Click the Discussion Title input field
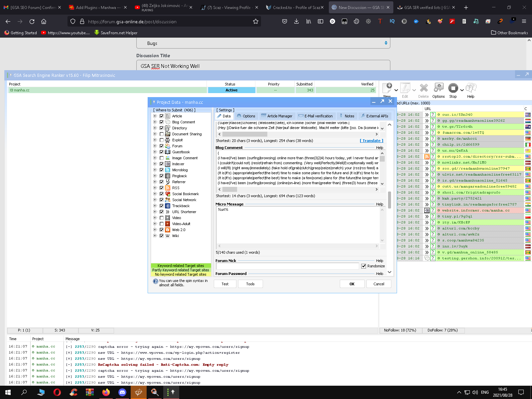Image resolution: width=532 pixels, height=399 pixels. [x=263, y=66]
